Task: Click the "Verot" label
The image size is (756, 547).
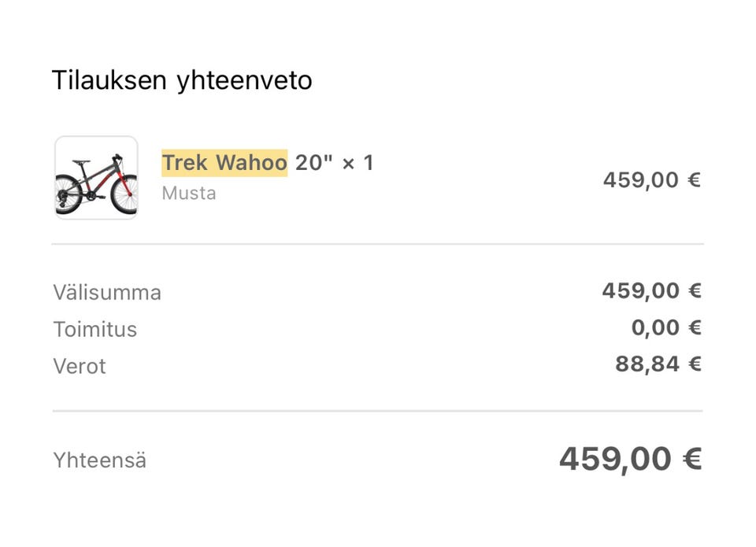Action: (80, 366)
